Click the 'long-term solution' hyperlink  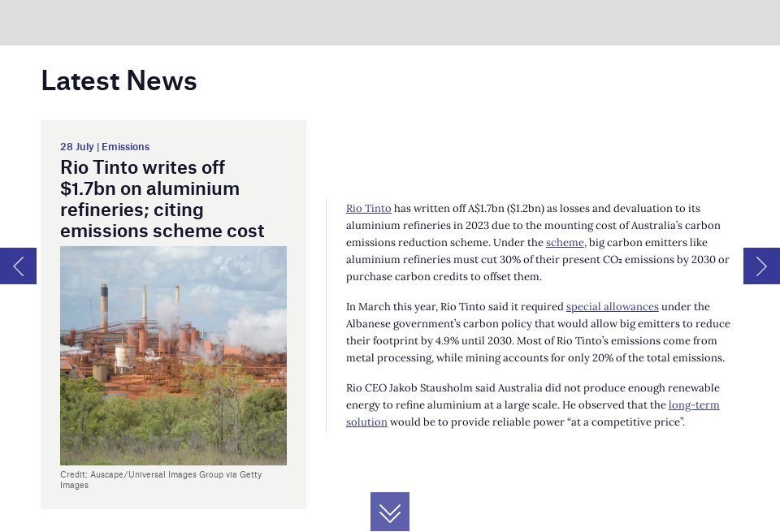(x=693, y=405)
